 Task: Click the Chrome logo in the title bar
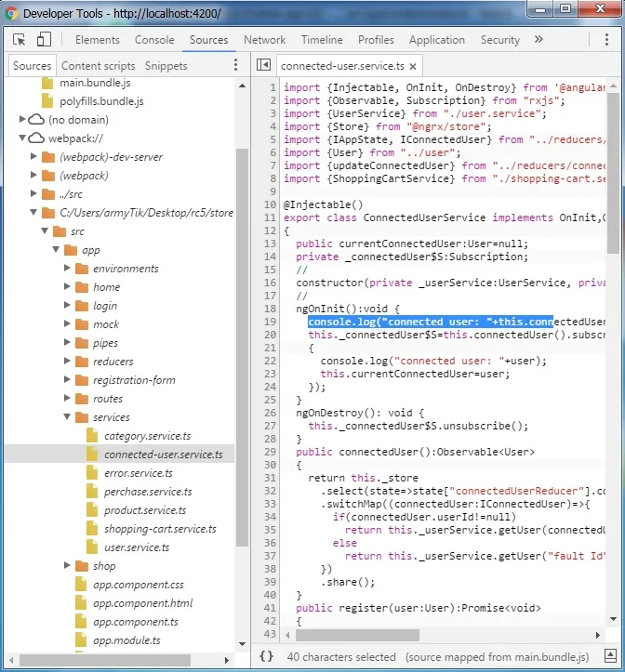11,13
